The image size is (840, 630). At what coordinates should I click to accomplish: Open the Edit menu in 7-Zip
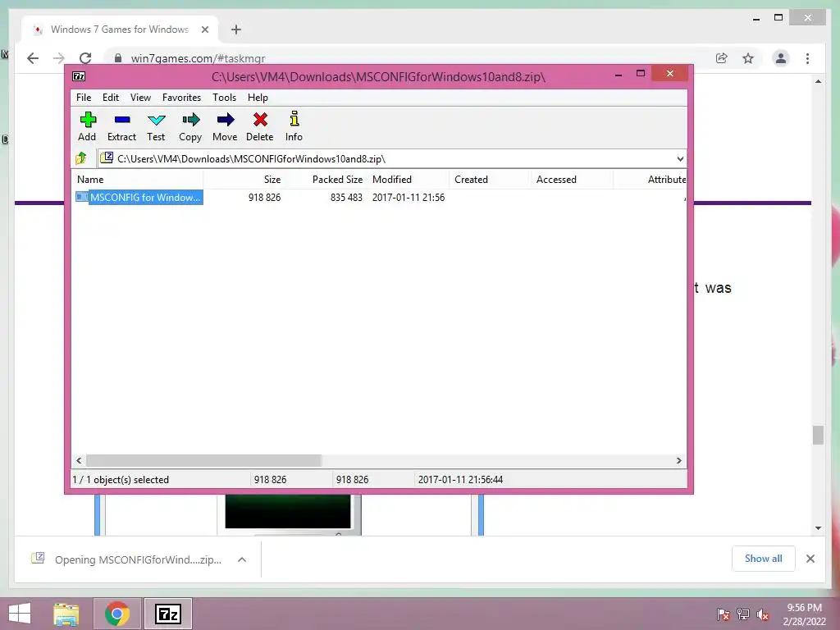point(111,98)
